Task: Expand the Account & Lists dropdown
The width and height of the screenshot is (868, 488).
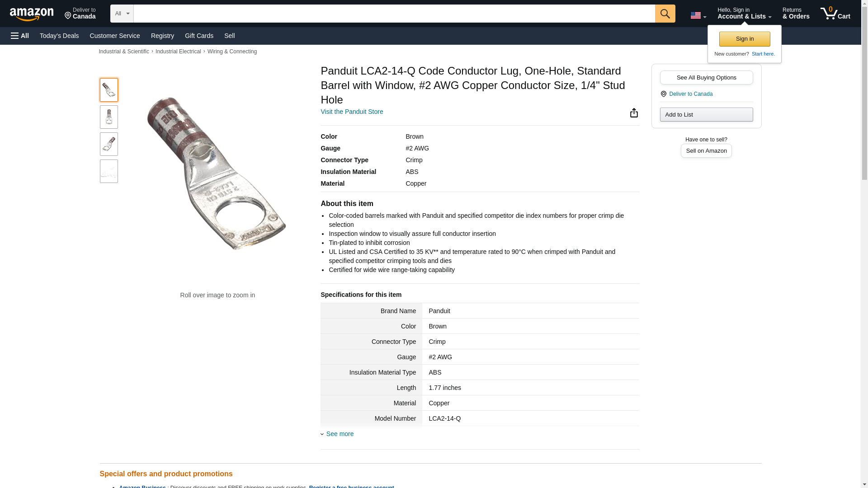Action: [x=744, y=14]
